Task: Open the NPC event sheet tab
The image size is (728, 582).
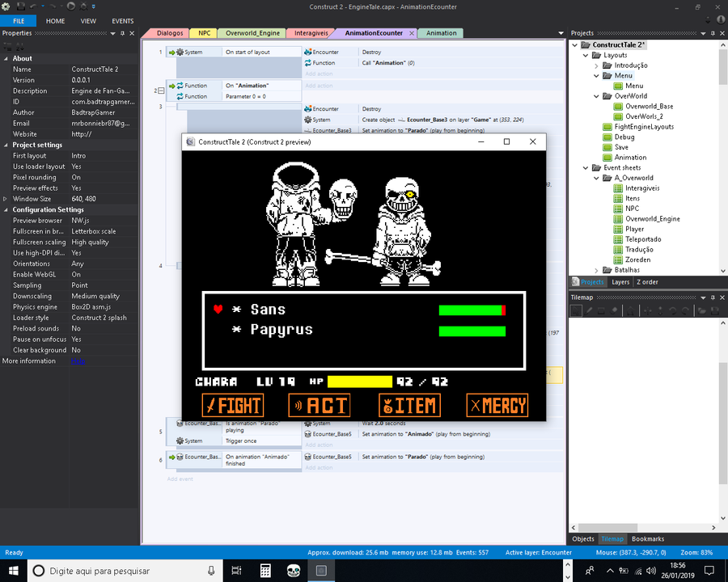Action: (x=205, y=33)
